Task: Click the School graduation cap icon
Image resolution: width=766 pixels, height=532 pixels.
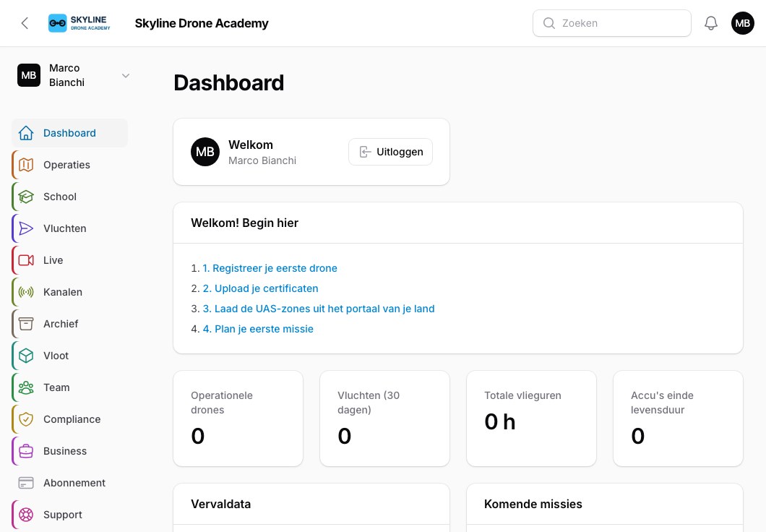Action: pos(26,197)
